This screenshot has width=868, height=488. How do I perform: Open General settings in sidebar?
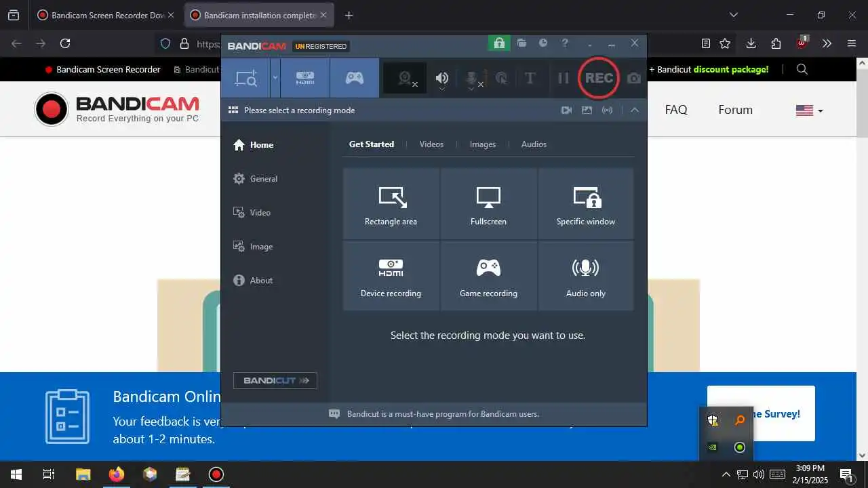point(255,179)
